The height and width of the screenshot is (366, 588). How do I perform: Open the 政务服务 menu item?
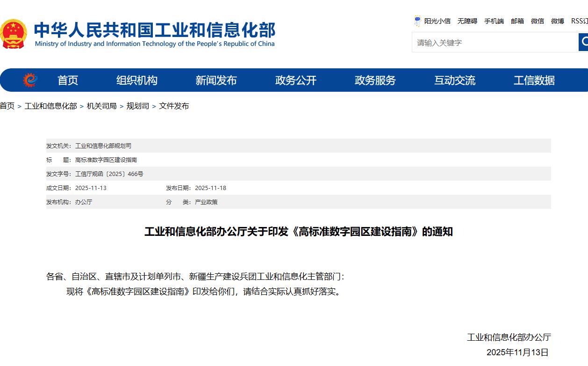pos(375,81)
